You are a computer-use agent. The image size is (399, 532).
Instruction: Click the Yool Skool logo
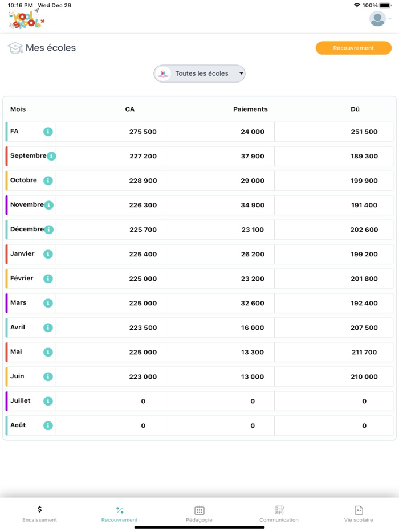(x=26, y=19)
